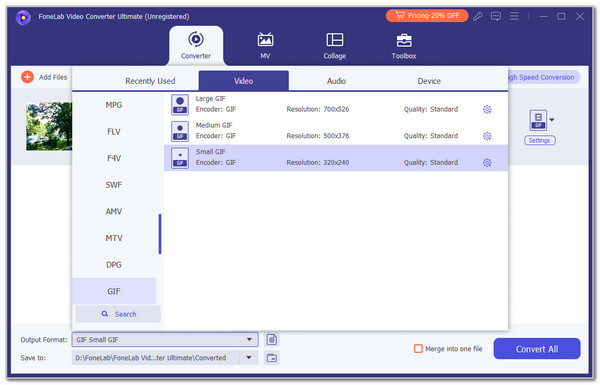
Task: Select the Small GIF preset name
Action: click(x=210, y=152)
